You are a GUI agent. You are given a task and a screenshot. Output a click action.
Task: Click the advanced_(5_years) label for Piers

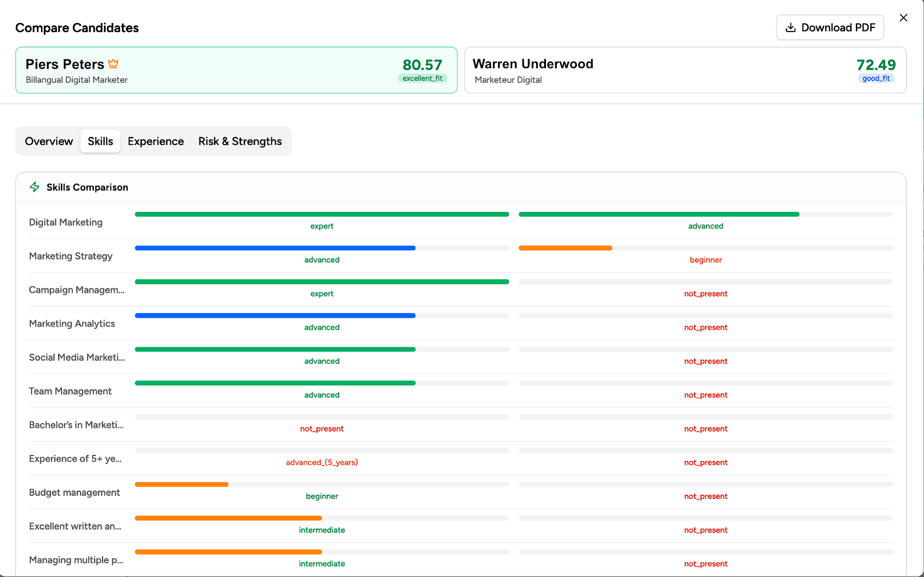tap(322, 462)
